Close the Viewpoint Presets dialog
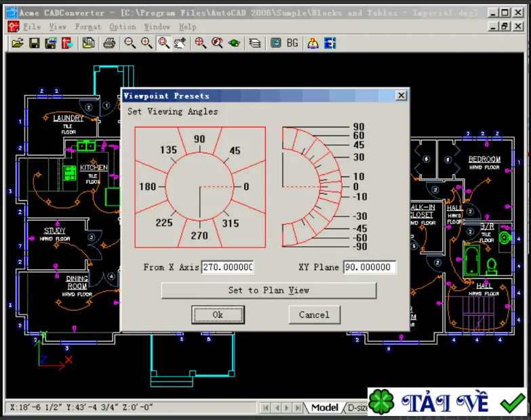The height and width of the screenshot is (420, 531). pos(401,96)
